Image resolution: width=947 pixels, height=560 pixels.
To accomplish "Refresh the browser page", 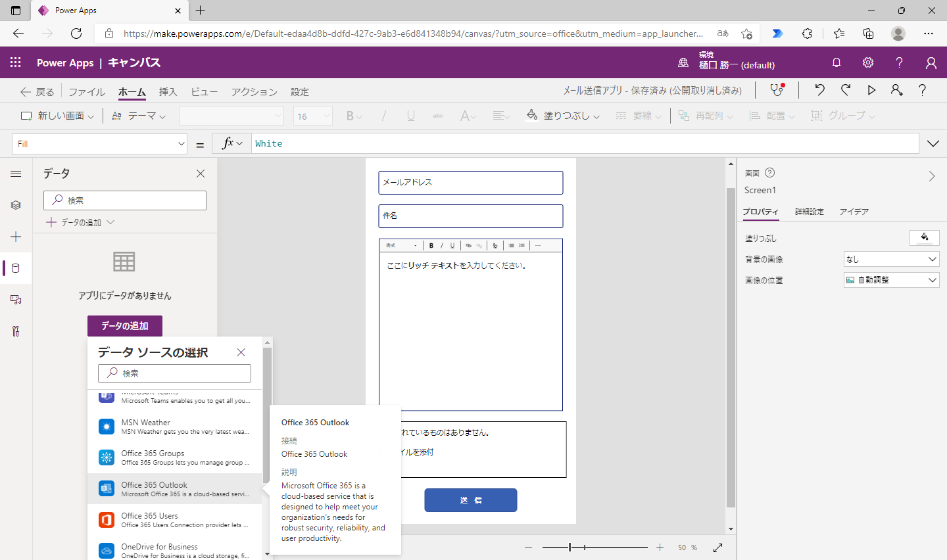I will click(76, 34).
